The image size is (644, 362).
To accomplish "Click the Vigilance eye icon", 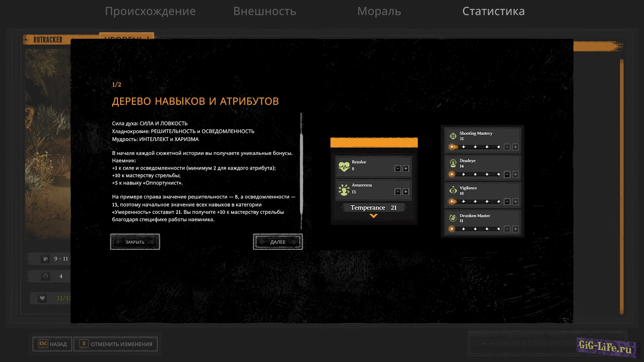I will [453, 190].
